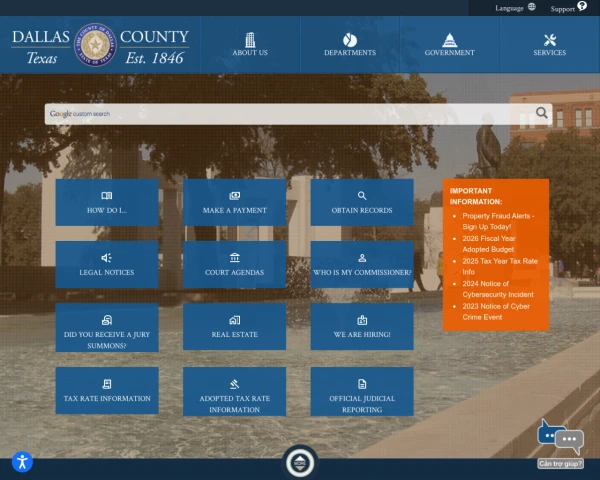
Task: Select the Court Agendas tile
Action: [x=234, y=265]
